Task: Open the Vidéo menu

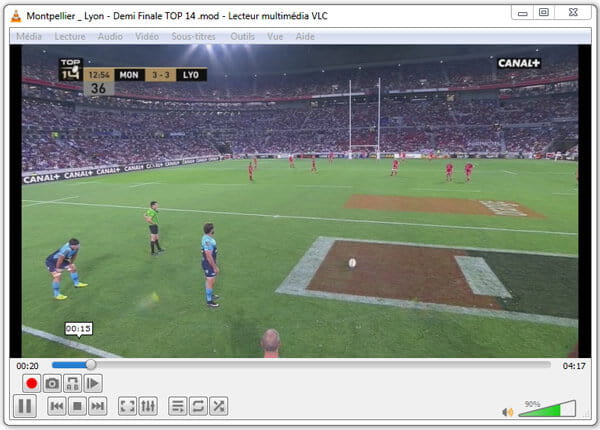Action: tap(147, 36)
